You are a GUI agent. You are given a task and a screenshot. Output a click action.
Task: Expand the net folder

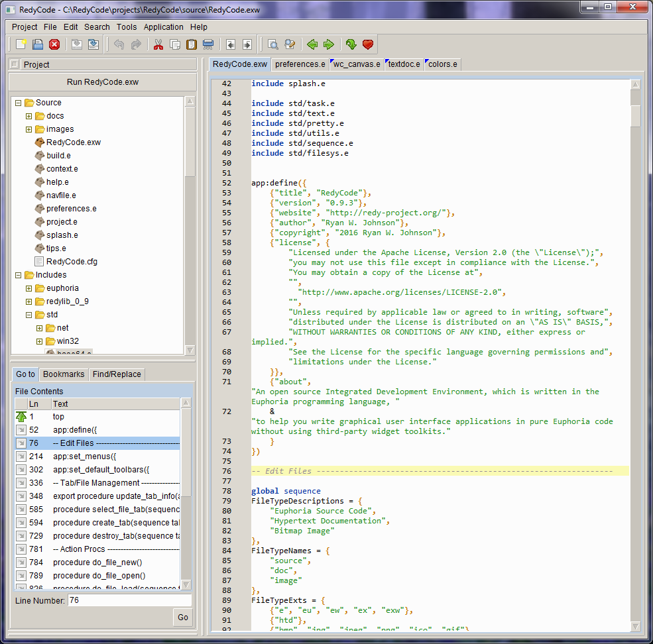pos(40,329)
